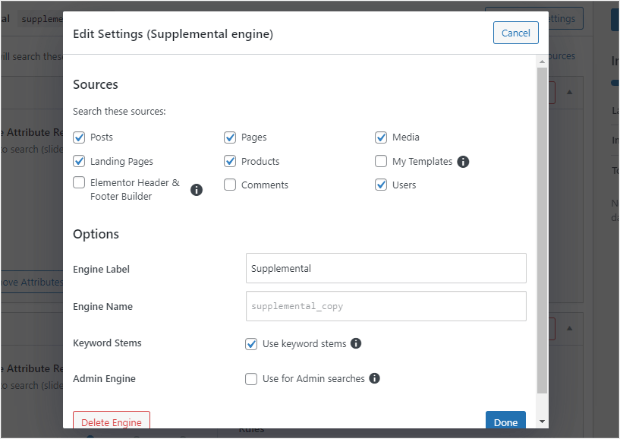Click the Engine Name input field
The height and width of the screenshot is (439, 620).
pyautogui.click(x=386, y=306)
